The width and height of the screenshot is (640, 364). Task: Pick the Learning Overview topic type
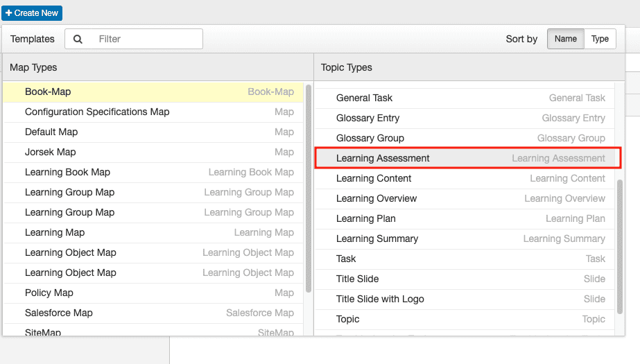click(x=465, y=198)
